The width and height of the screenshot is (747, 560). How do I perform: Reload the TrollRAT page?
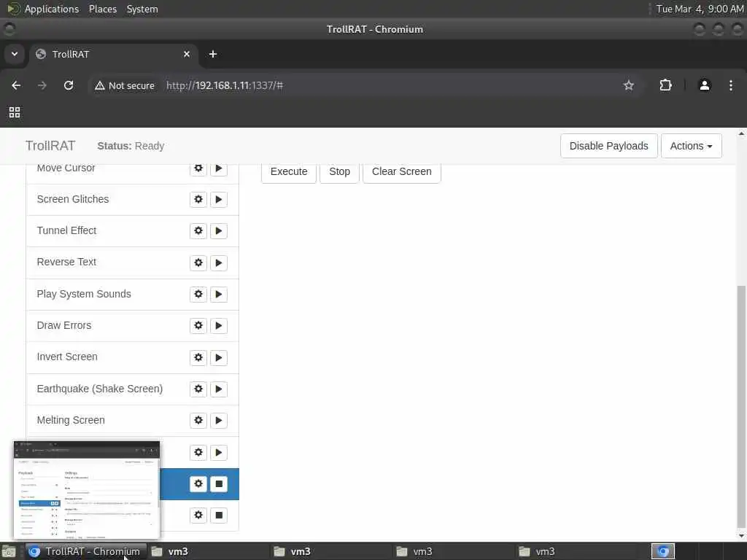(x=69, y=85)
